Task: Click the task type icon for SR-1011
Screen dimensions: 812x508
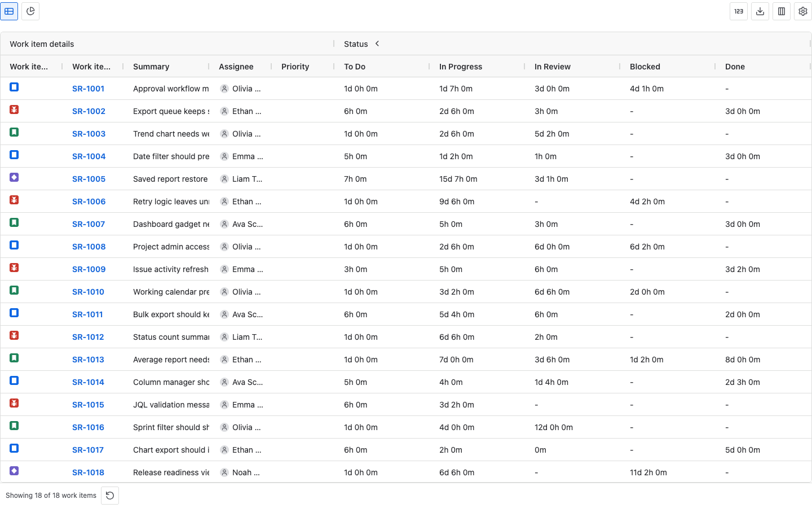Action: pyautogui.click(x=14, y=313)
